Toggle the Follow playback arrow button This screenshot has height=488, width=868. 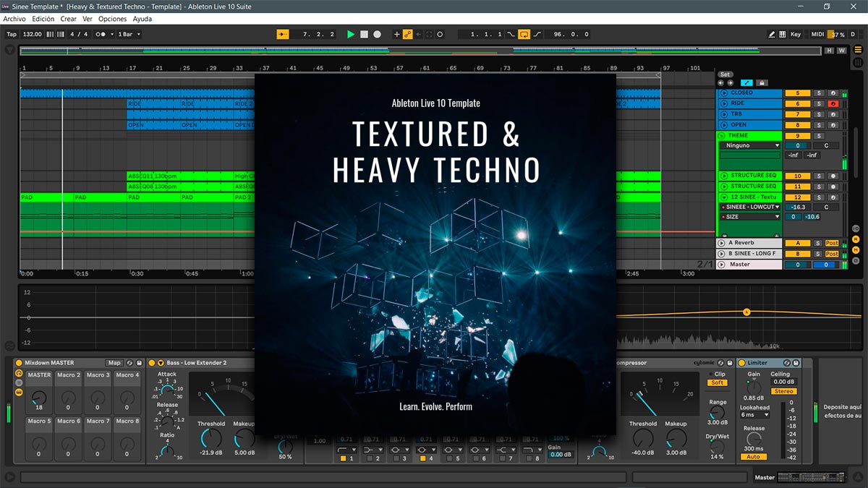point(283,34)
